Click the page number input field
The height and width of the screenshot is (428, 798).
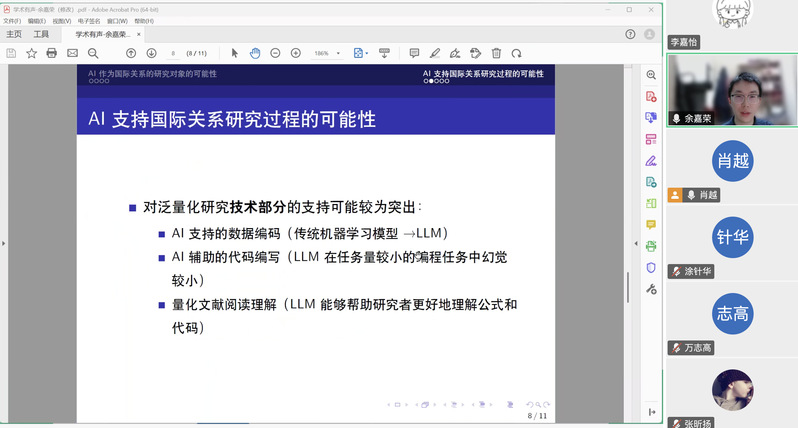click(x=173, y=53)
